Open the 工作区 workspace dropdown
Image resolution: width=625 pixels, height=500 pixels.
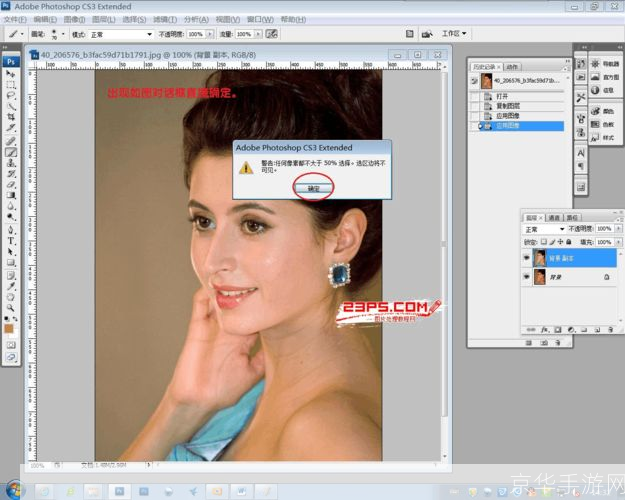click(x=454, y=34)
